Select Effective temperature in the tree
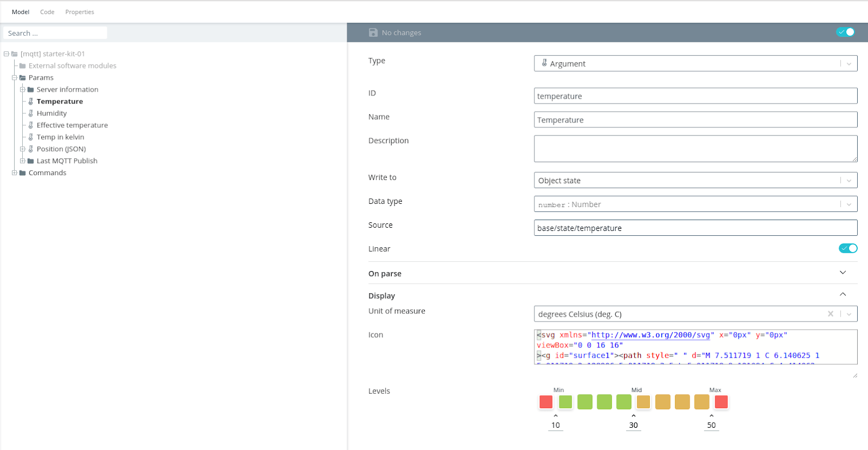This screenshot has height=450, width=868. [x=72, y=125]
